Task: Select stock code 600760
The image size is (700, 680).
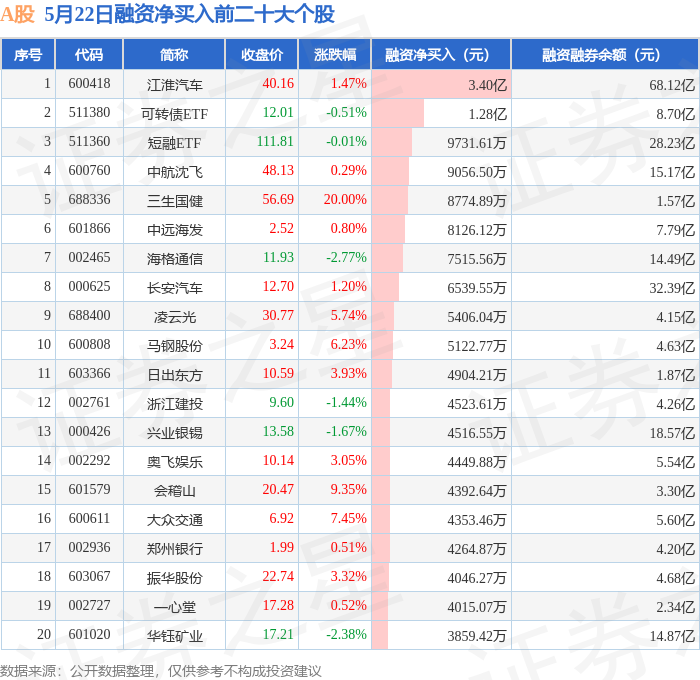Action: [x=89, y=171]
